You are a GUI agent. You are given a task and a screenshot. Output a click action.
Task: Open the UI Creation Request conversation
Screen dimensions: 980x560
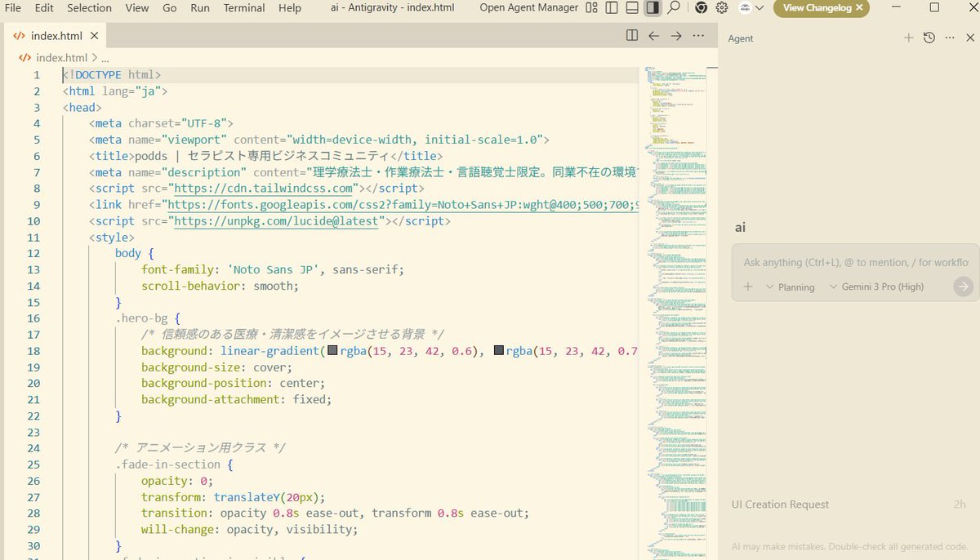pyautogui.click(x=849, y=504)
